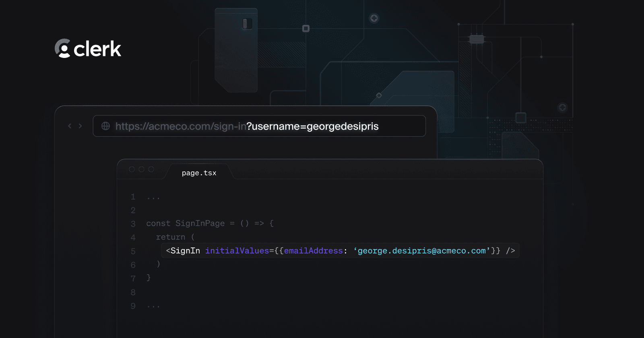Click the acmeco.com sign-in URL field
The width and height of the screenshot is (644, 338).
[x=259, y=126]
